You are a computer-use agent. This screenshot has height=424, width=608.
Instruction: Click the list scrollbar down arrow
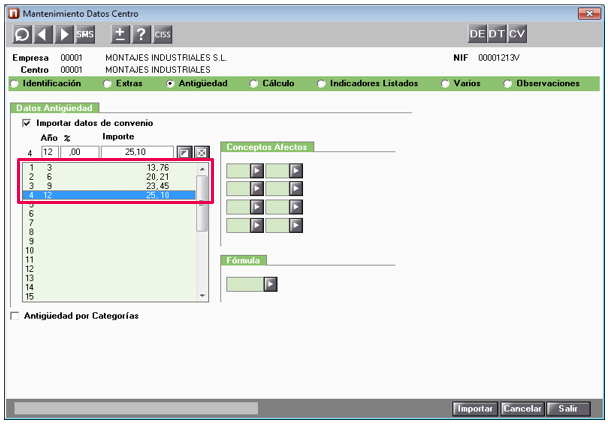click(202, 296)
